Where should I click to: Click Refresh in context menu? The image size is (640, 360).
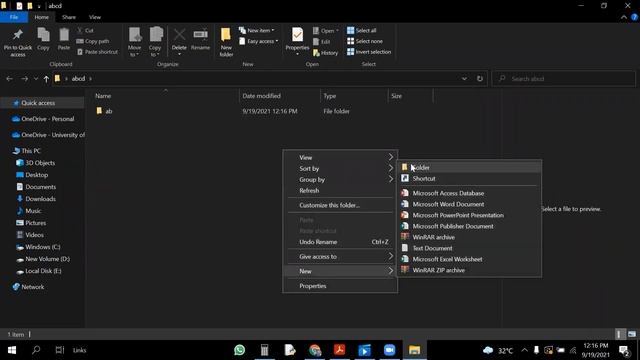[x=340, y=190]
